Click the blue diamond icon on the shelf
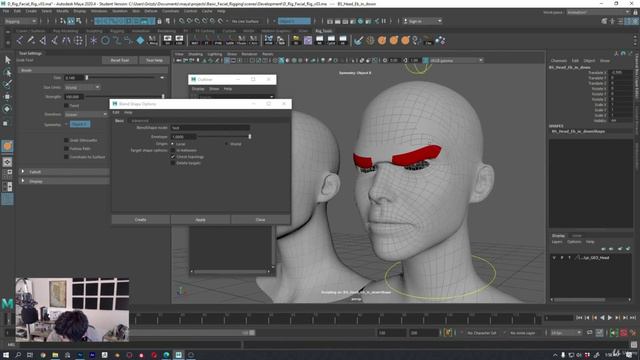Screen dimensions: 640x360 140,40
